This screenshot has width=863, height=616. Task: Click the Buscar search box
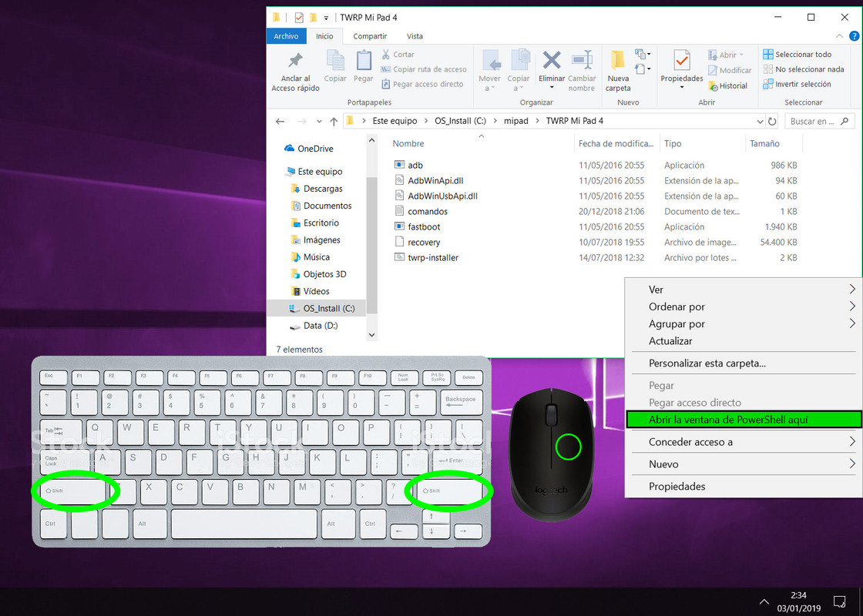coord(820,122)
